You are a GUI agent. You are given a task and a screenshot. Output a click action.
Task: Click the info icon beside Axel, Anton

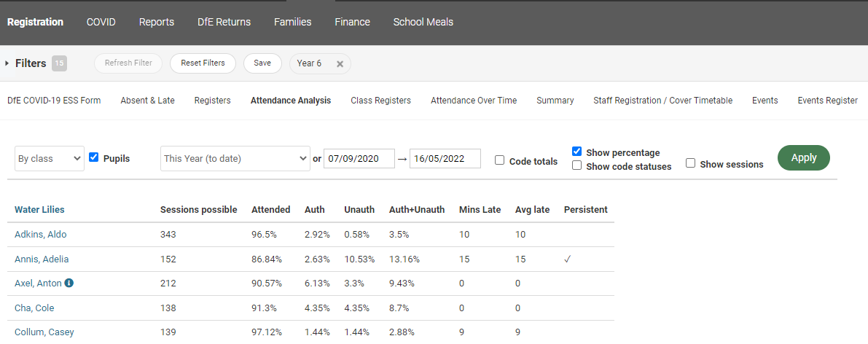[x=69, y=283]
